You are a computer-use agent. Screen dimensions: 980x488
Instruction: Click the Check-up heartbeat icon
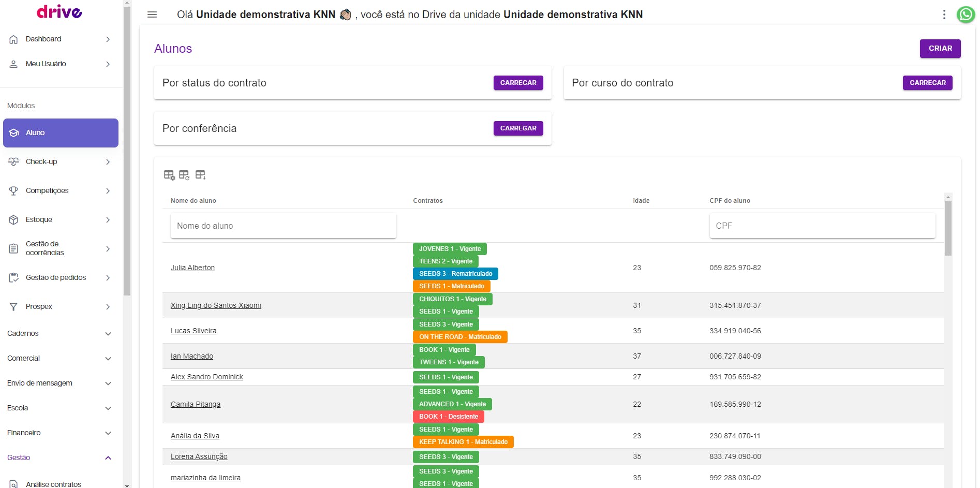(x=14, y=162)
